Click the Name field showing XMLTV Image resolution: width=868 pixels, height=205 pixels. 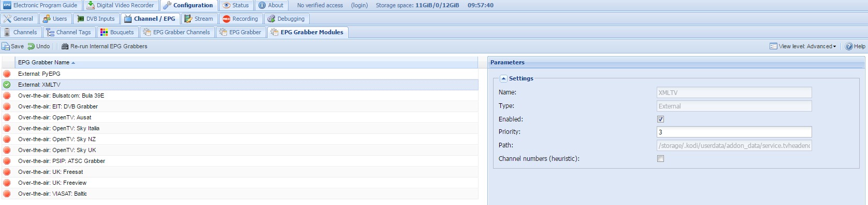(734, 92)
